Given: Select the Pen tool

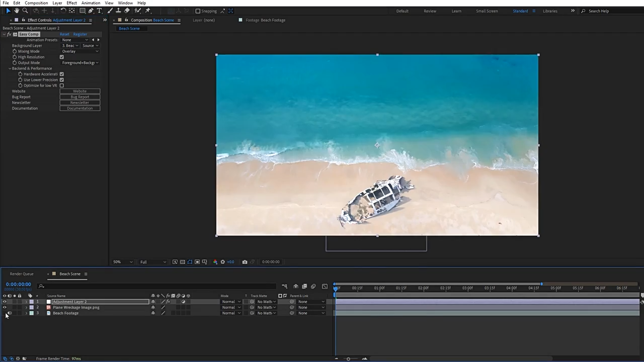Looking at the screenshot, I should (91, 11).
